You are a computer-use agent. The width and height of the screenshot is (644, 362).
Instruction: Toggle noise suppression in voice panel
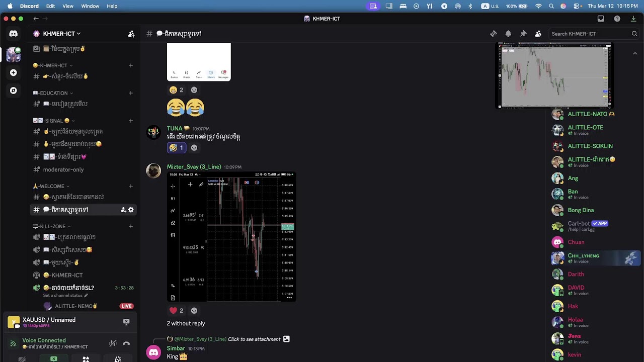[113, 343]
